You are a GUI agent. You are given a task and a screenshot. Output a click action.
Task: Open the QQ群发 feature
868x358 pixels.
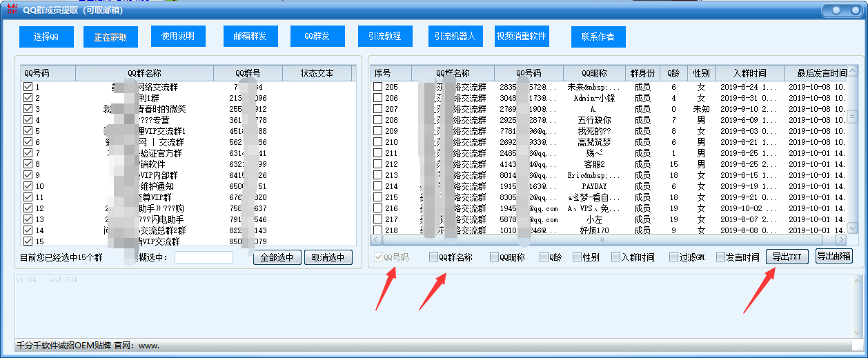tap(317, 37)
